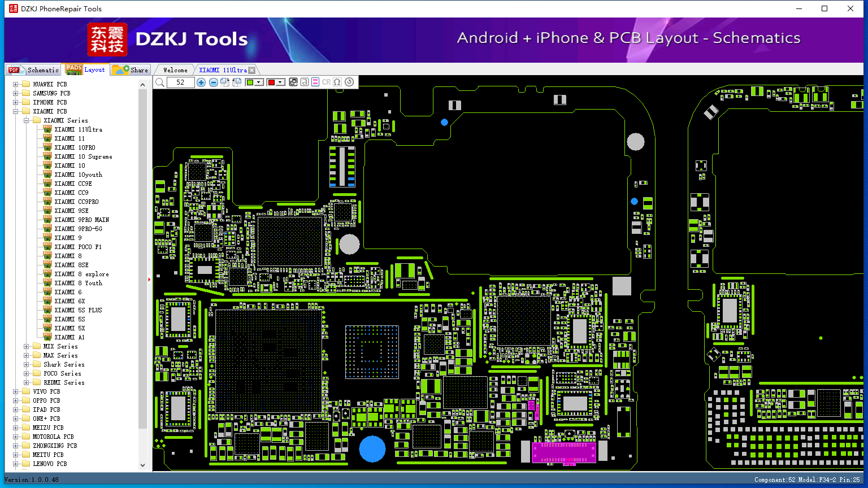Click the Component:52 Model:F34-2 status text
Screen dimensions: 868x488
tap(807, 480)
